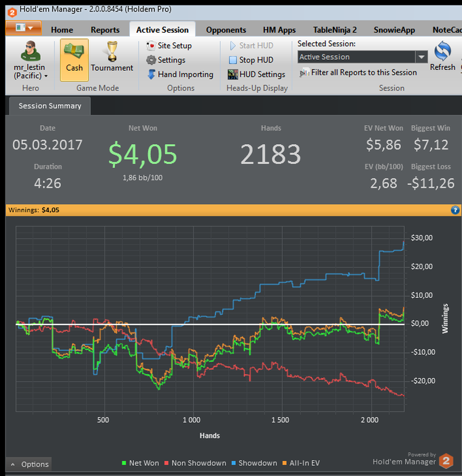
Task: Toggle the All-In EV orange legend swatch
Action: point(284,463)
